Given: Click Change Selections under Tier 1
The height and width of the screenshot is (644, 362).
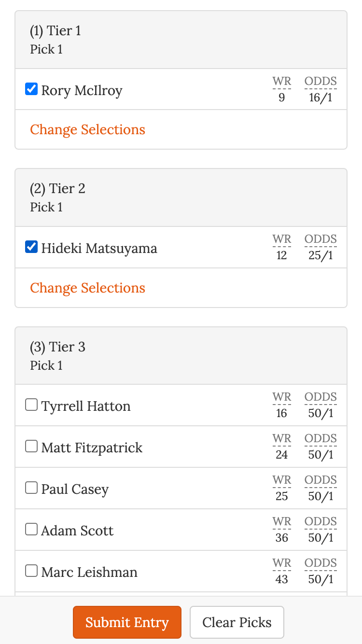Looking at the screenshot, I should click(x=87, y=129).
